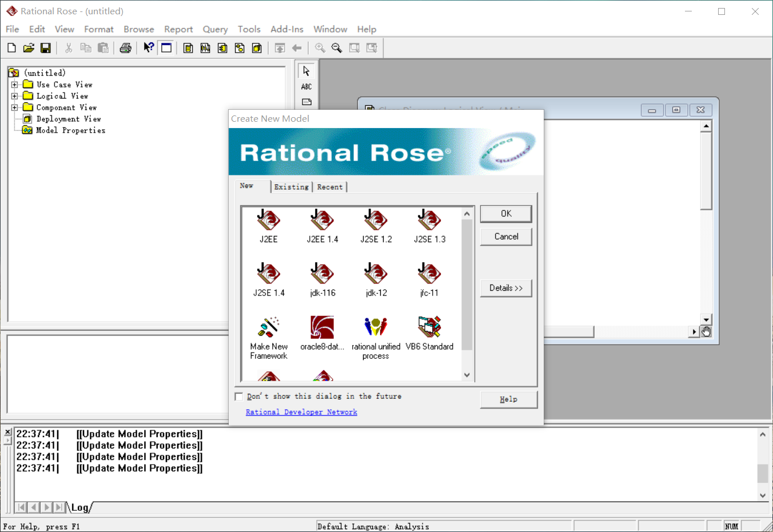Expand the Use Case View tree node
The width and height of the screenshot is (773, 532).
click(14, 84)
